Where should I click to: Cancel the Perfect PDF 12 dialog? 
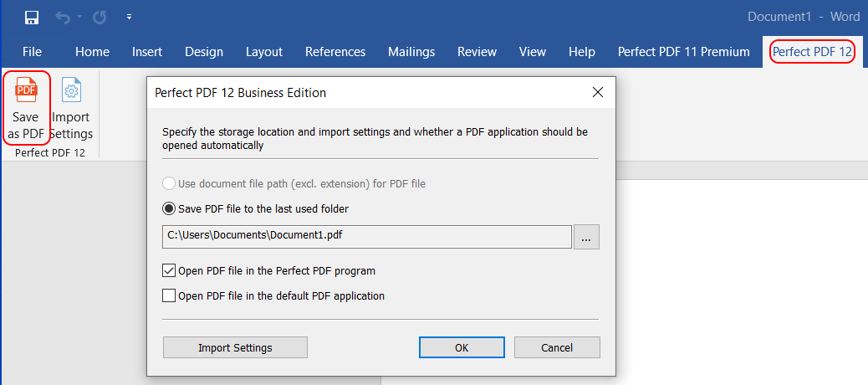(557, 348)
